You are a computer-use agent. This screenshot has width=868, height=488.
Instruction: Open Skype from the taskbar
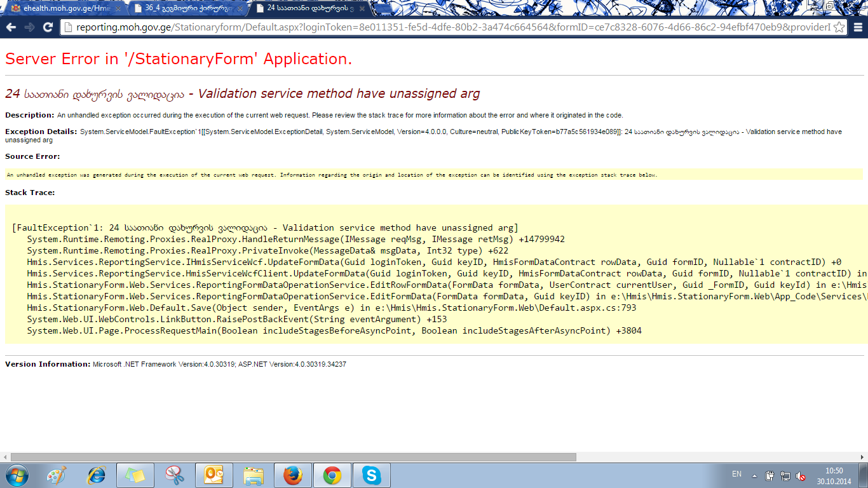(372, 475)
